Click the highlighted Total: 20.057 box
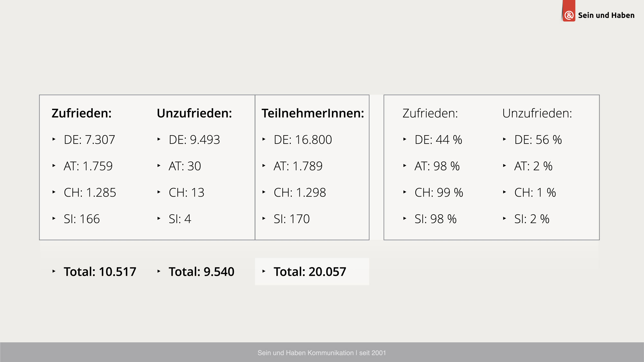The width and height of the screenshot is (644, 362). click(312, 272)
